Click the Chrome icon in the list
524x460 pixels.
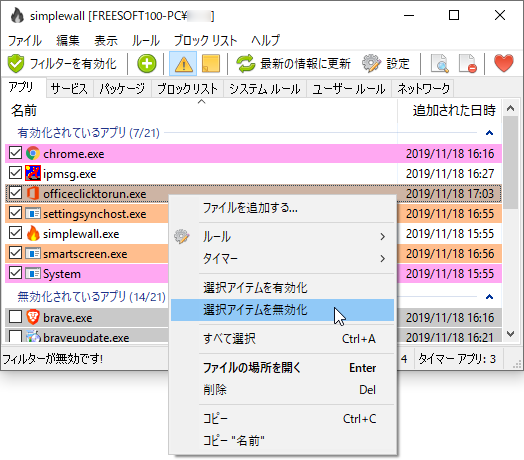[x=33, y=153]
